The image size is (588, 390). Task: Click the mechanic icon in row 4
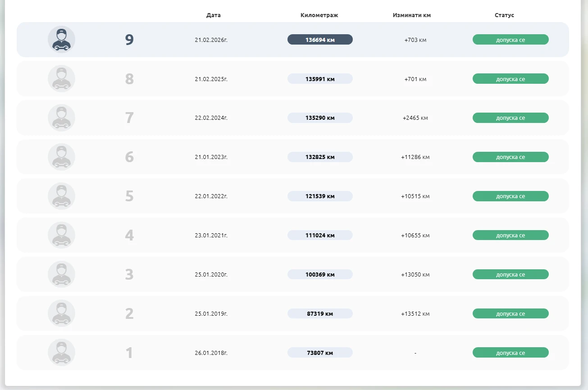(61, 235)
